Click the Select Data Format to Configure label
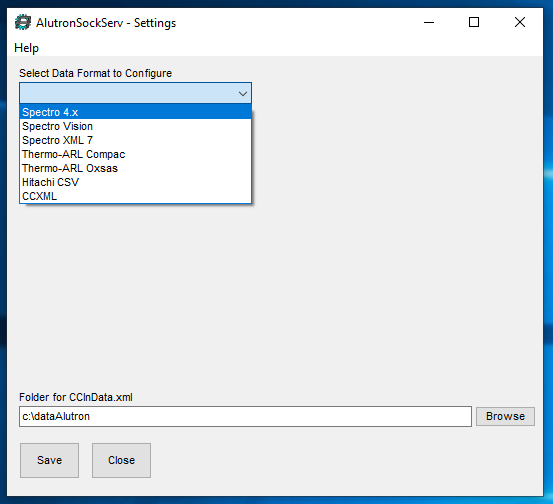This screenshot has width=553, height=504. (96, 73)
